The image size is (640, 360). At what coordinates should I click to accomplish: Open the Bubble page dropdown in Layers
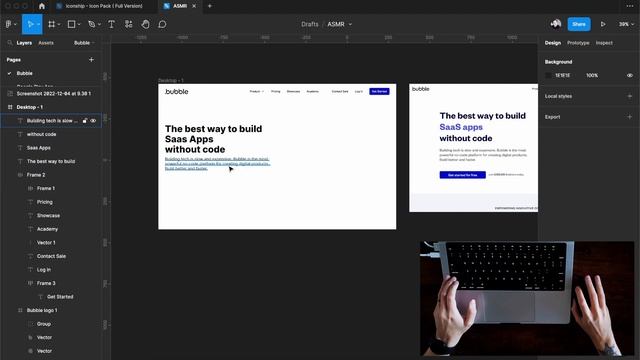[84, 42]
